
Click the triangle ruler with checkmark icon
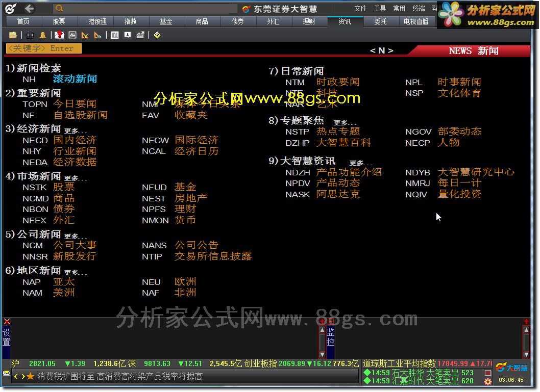point(85,35)
